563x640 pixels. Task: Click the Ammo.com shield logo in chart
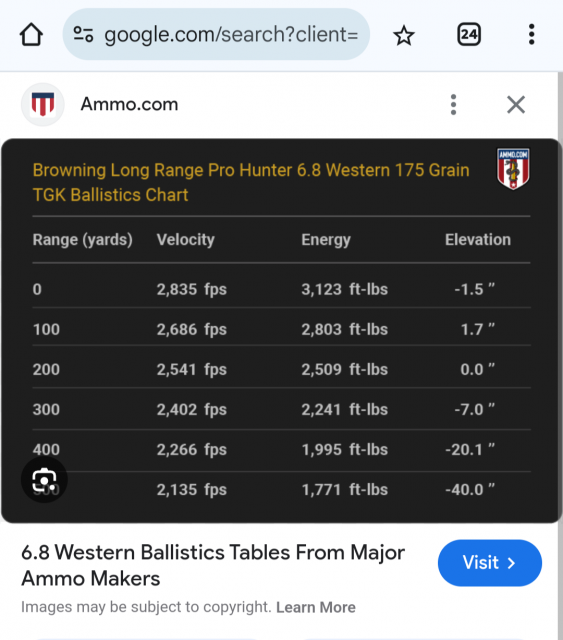pos(513,169)
